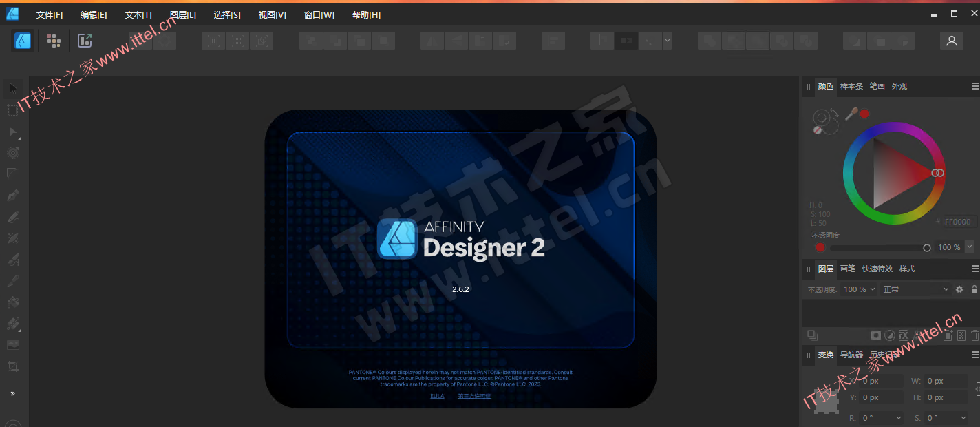Select the Pen tool
Screen dimensions: 980x427
pyautogui.click(x=13, y=196)
